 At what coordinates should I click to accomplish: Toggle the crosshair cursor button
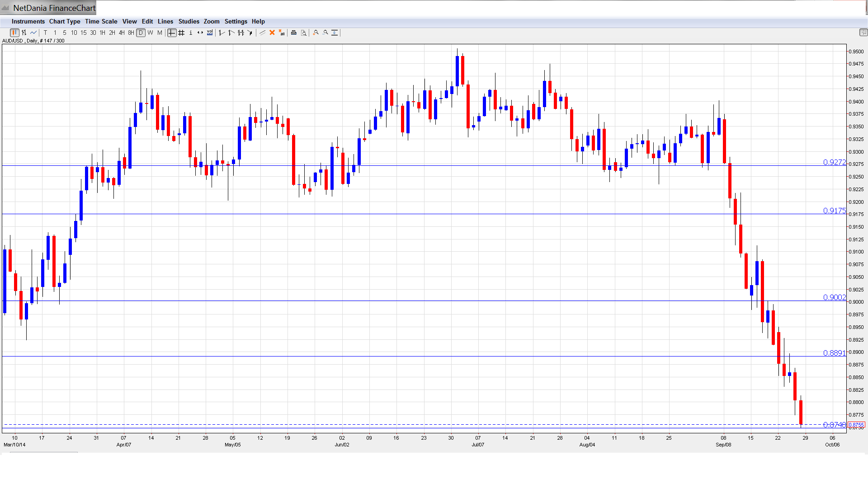[x=172, y=33]
